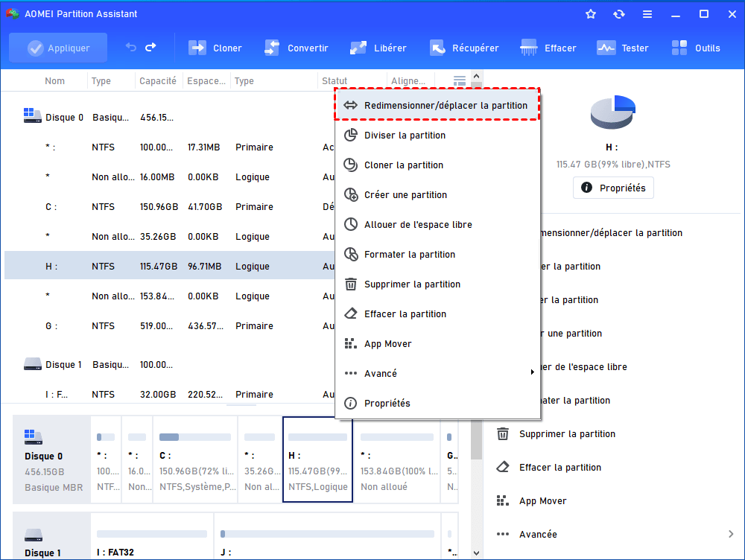
Task: Click the star favorite icon in title bar
Action: (x=591, y=14)
